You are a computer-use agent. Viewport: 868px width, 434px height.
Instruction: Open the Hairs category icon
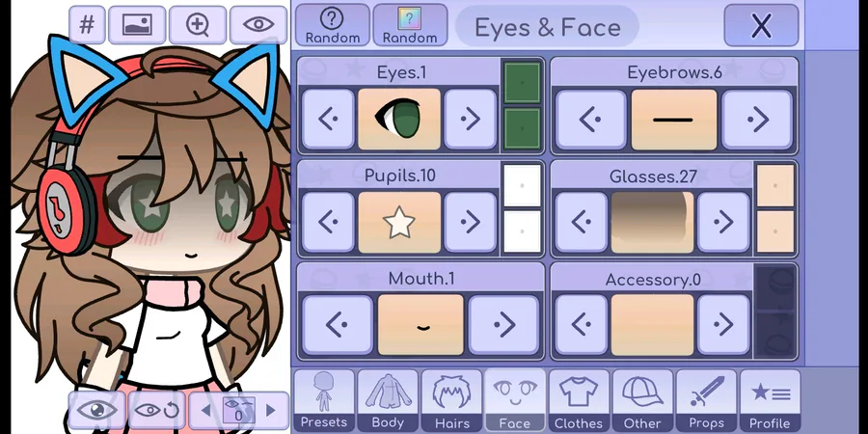[451, 401]
